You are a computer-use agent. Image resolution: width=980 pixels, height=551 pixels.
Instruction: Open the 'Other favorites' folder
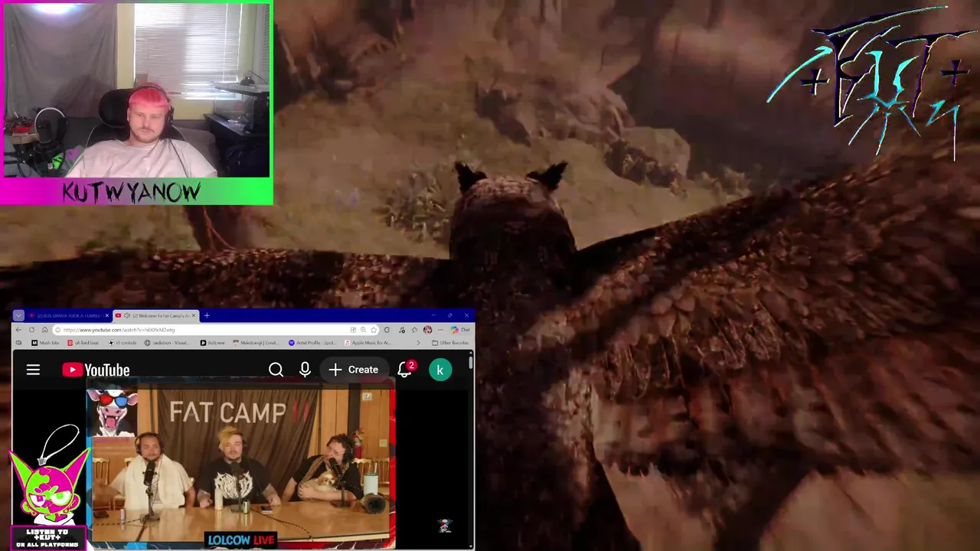(x=450, y=343)
